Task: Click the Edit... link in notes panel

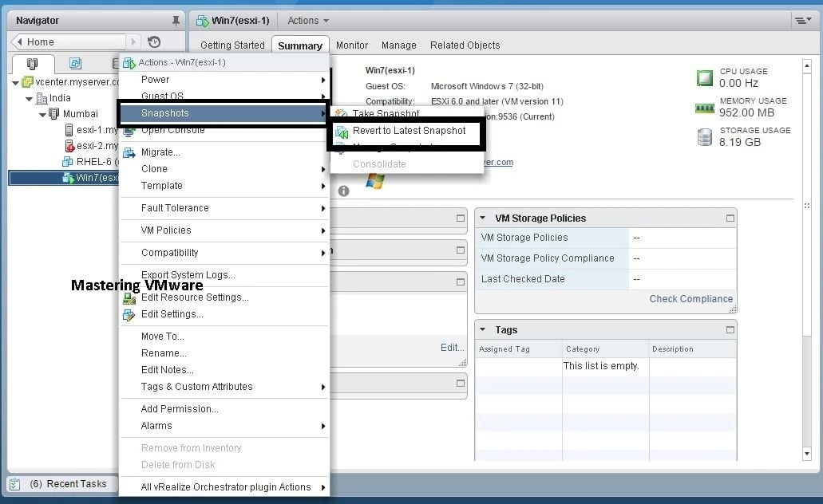Action: click(x=452, y=348)
